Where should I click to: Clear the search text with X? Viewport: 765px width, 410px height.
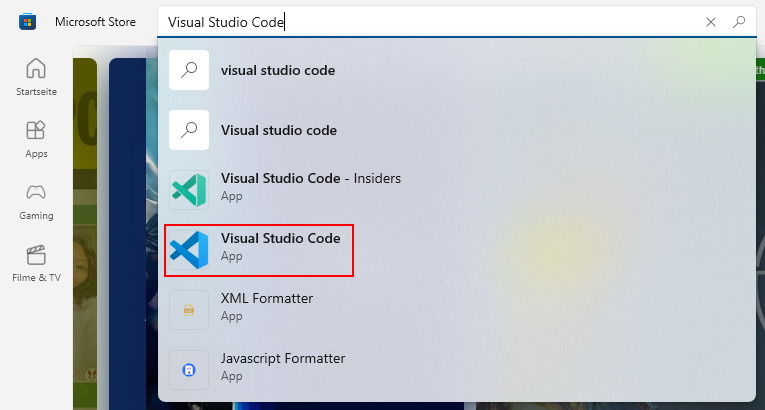pos(711,22)
